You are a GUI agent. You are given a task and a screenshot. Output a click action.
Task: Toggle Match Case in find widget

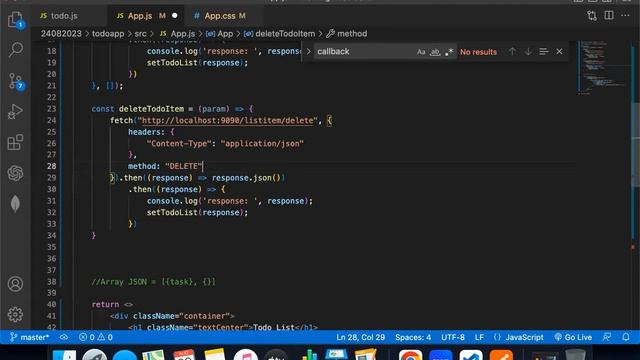421,52
